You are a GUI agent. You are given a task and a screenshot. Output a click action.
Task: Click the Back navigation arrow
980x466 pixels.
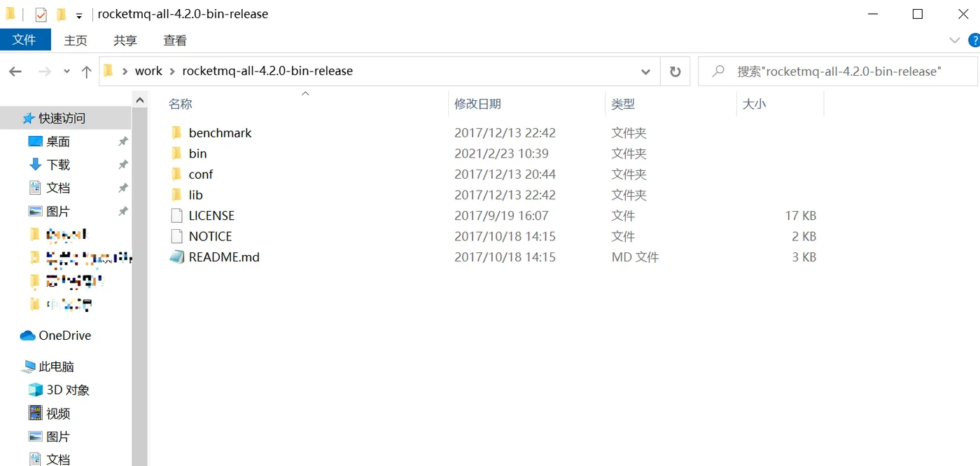point(15,71)
